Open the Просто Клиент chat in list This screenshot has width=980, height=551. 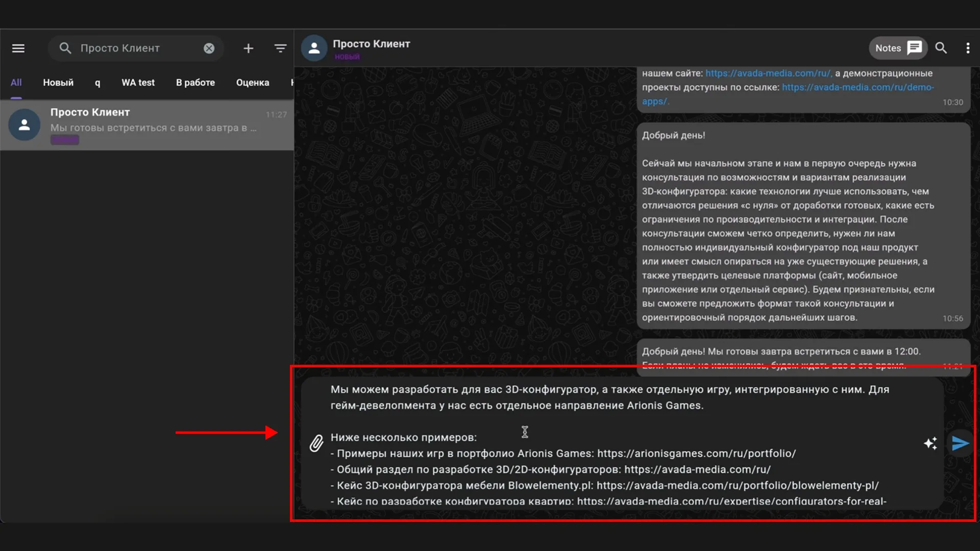(147, 125)
